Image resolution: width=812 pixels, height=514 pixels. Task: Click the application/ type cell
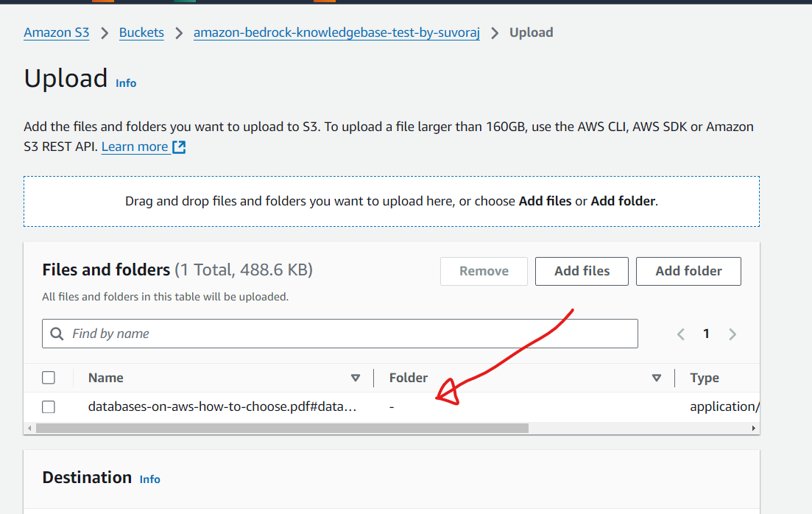[x=724, y=406]
